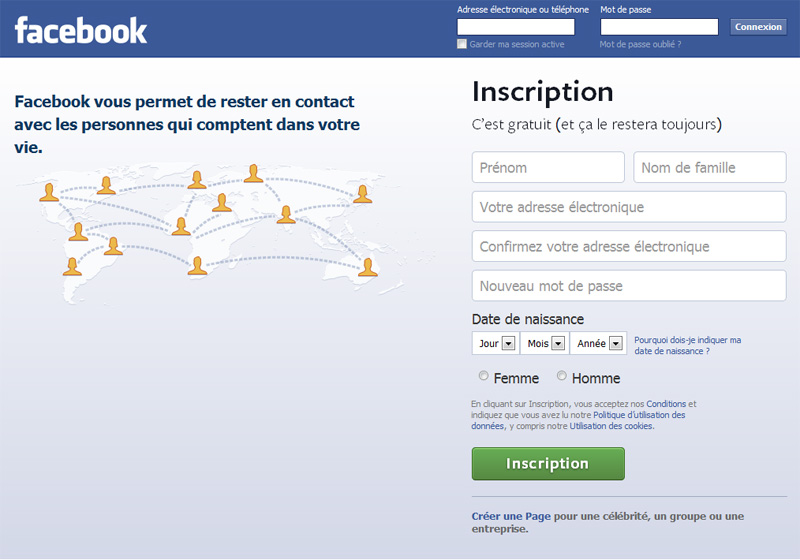Screen dimensions: 800x560
Task: Open the Jour dropdown
Action: (x=495, y=343)
